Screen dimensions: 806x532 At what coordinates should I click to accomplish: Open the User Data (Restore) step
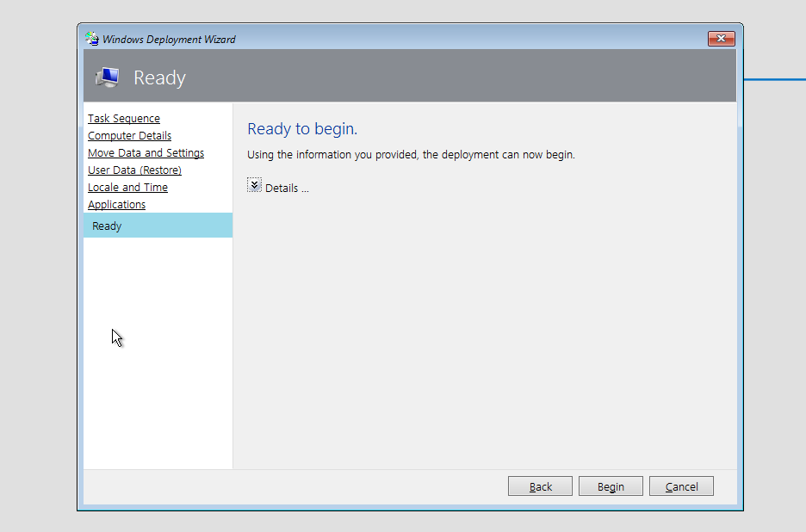(133, 170)
